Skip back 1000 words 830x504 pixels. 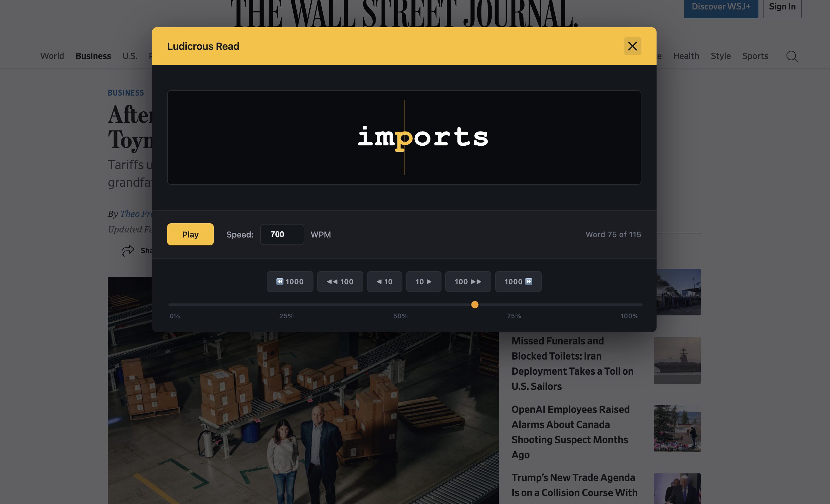point(290,282)
